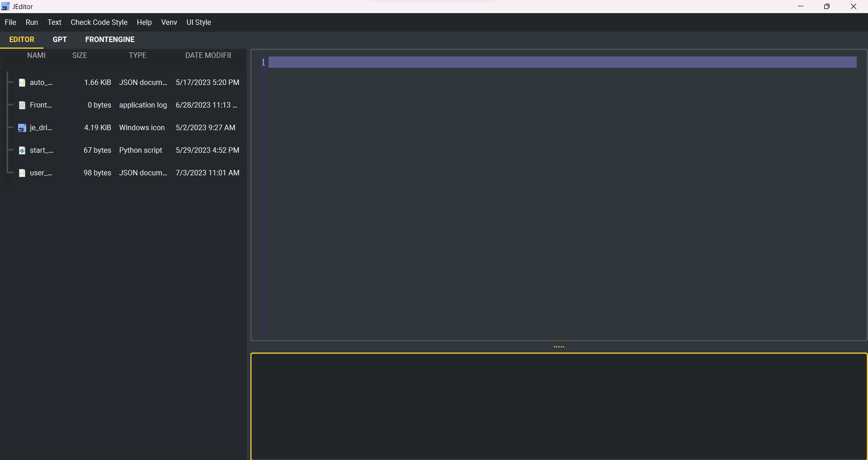The height and width of the screenshot is (460, 868).
Task: Click the Windows icon file icon for je_dri
Action: pos(22,128)
